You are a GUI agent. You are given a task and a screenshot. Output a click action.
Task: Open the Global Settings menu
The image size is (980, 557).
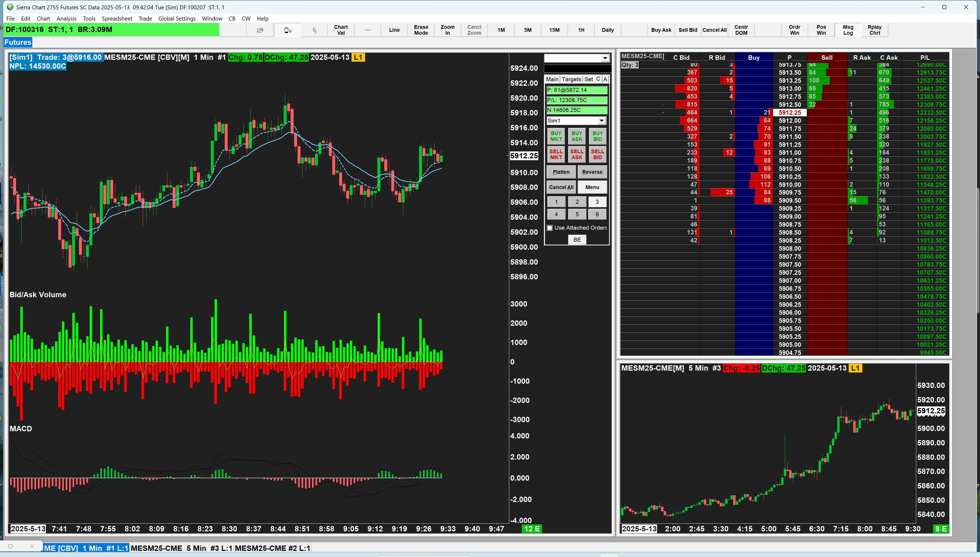[x=177, y=18]
